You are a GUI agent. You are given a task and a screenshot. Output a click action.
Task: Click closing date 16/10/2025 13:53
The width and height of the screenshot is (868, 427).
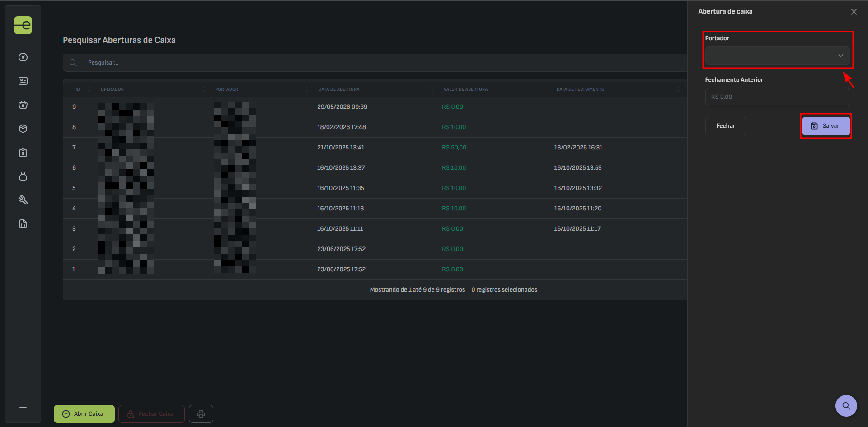click(578, 168)
